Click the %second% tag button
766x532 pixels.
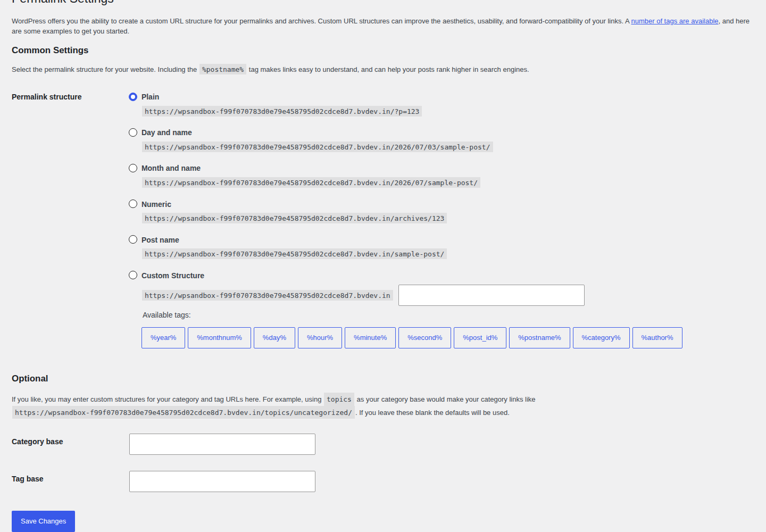(x=424, y=338)
